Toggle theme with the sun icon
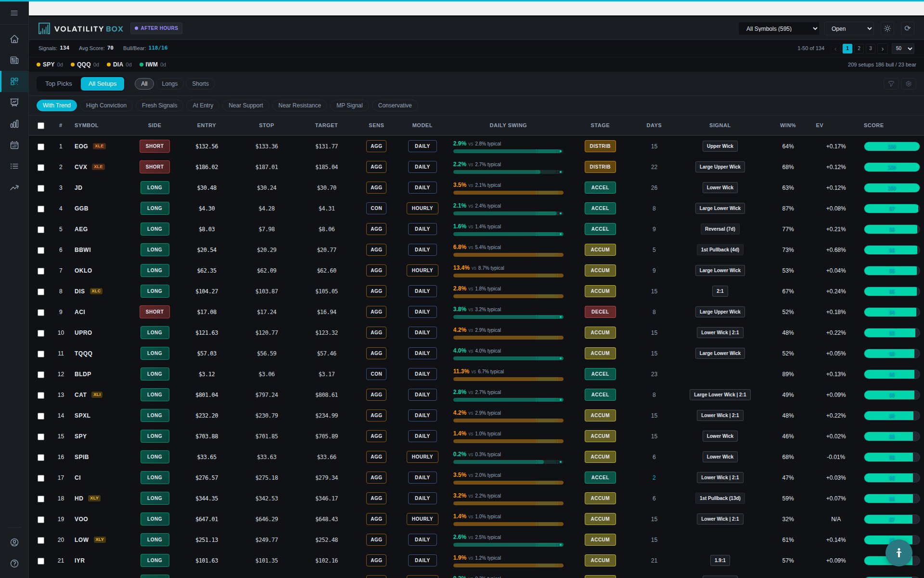924x578 pixels. [x=887, y=28]
